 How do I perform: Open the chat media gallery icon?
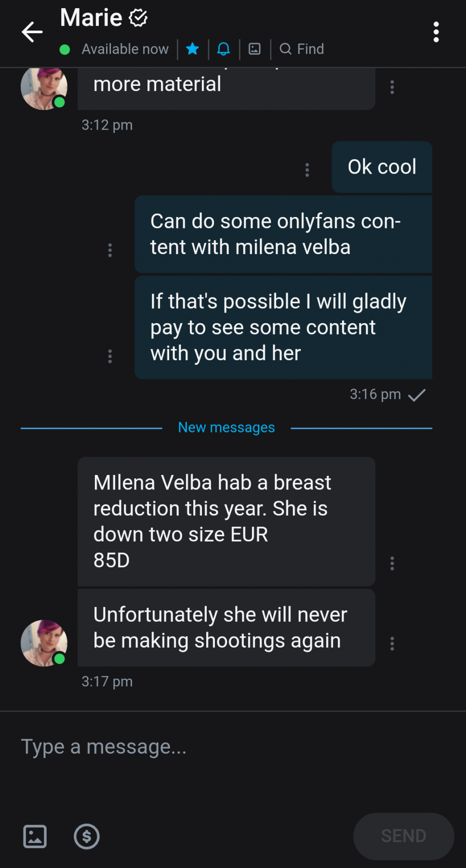254,49
